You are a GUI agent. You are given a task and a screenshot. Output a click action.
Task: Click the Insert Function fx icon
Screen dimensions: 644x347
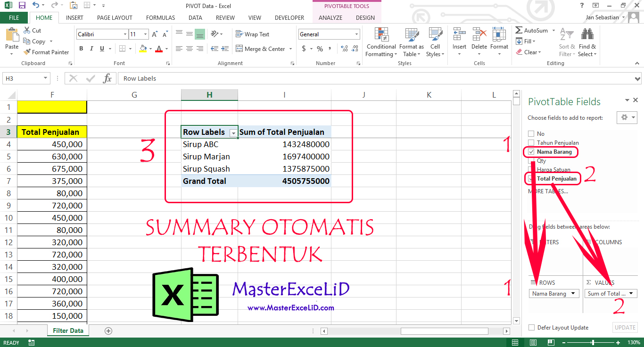click(x=107, y=78)
